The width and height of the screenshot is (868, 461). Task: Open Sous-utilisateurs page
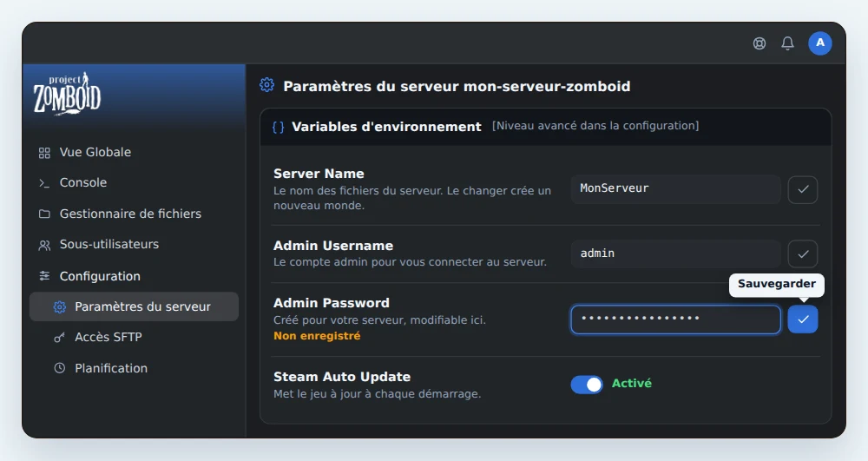(109, 244)
